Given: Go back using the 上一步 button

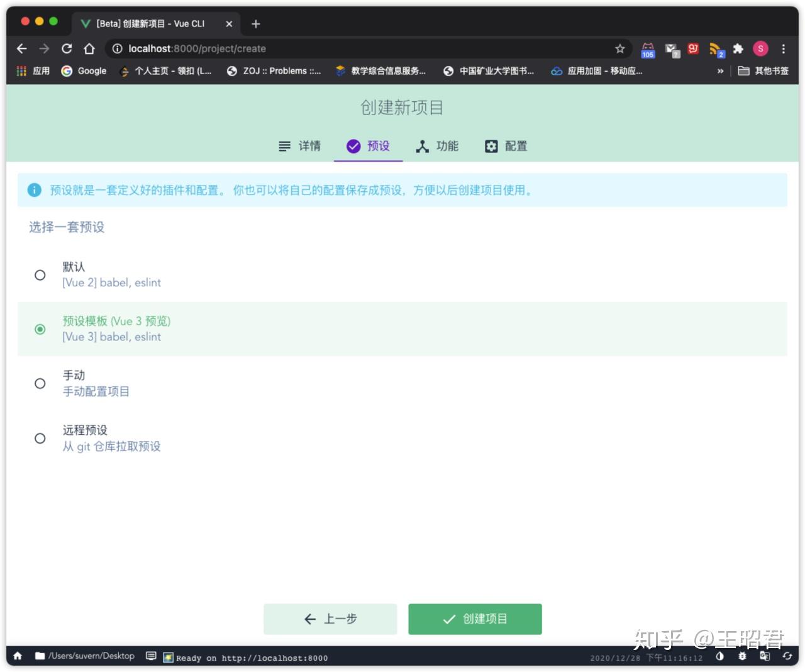Looking at the screenshot, I should [x=330, y=619].
